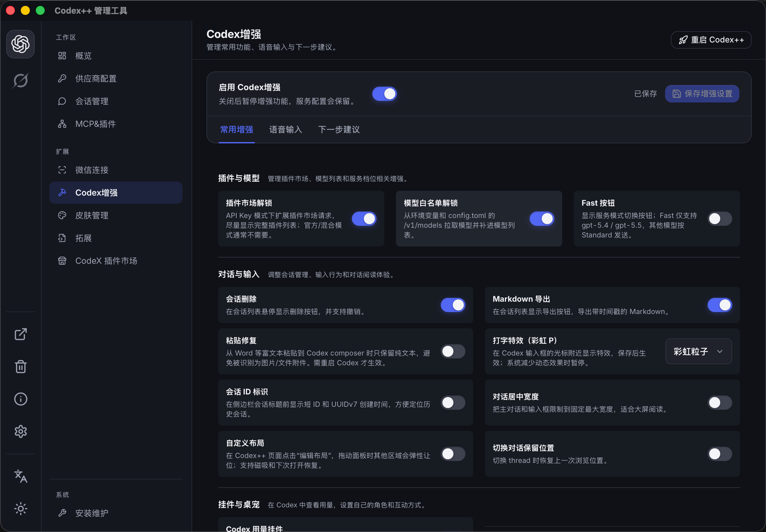Switch to the 语音输入 tab
Viewport: 766px width, 532px height.
(285, 130)
